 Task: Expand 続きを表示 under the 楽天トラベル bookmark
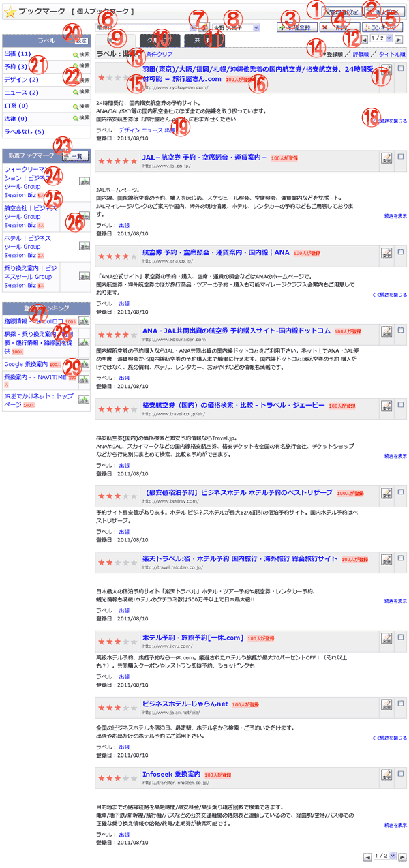(395, 601)
